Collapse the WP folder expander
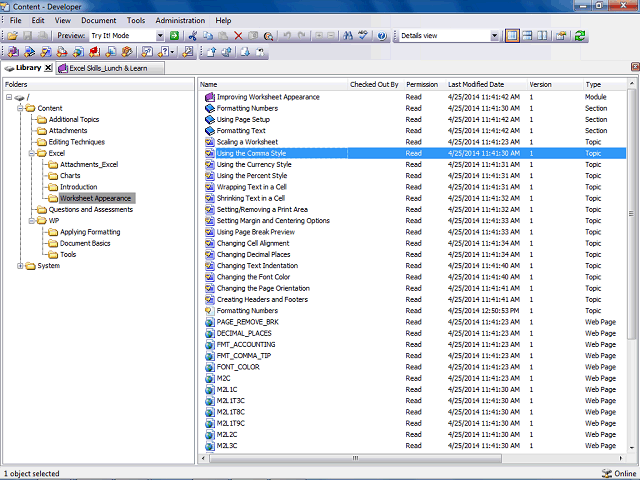The height and width of the screenshot is (480, 640). click(31, 221)
